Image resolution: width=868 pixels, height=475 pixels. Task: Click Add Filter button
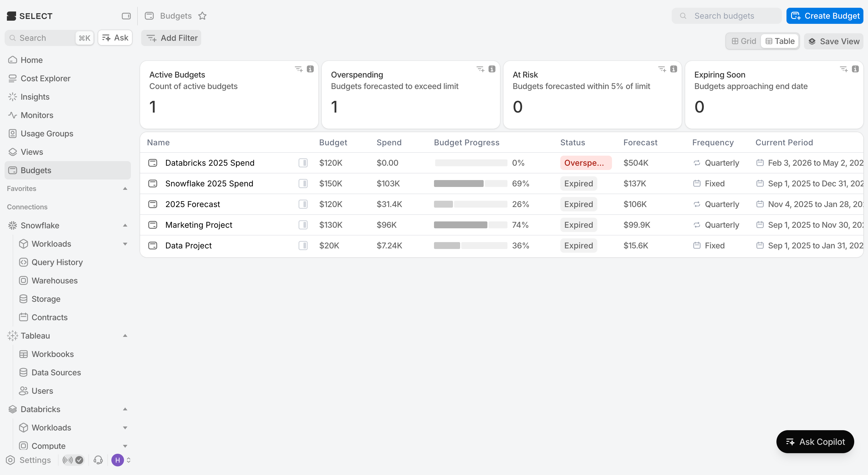(171, 38)
